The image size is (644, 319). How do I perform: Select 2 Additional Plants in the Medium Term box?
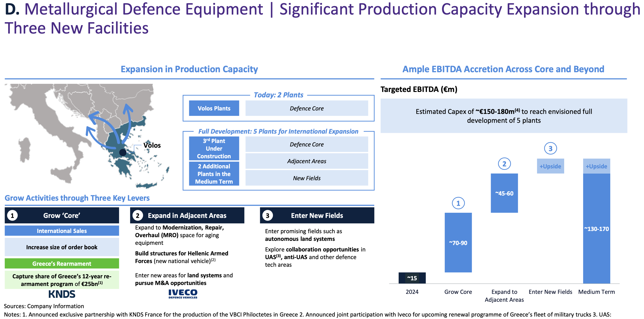tap(214, 174)
